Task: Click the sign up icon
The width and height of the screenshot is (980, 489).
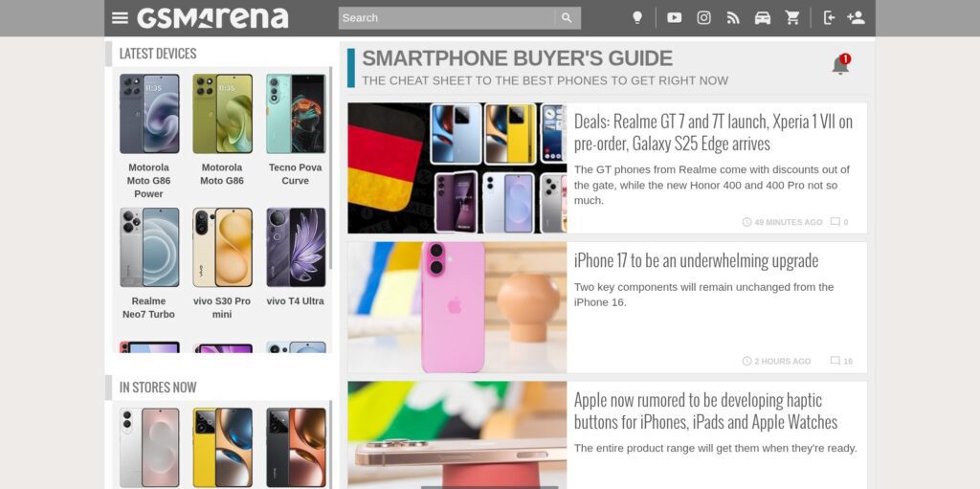Action: coord(856,18)
